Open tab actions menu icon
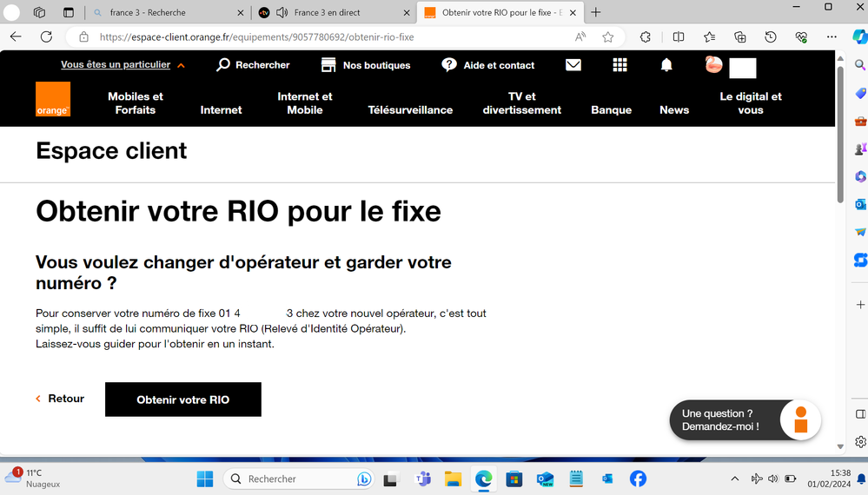This screenshot has width=868, height=495. (68, 12)
